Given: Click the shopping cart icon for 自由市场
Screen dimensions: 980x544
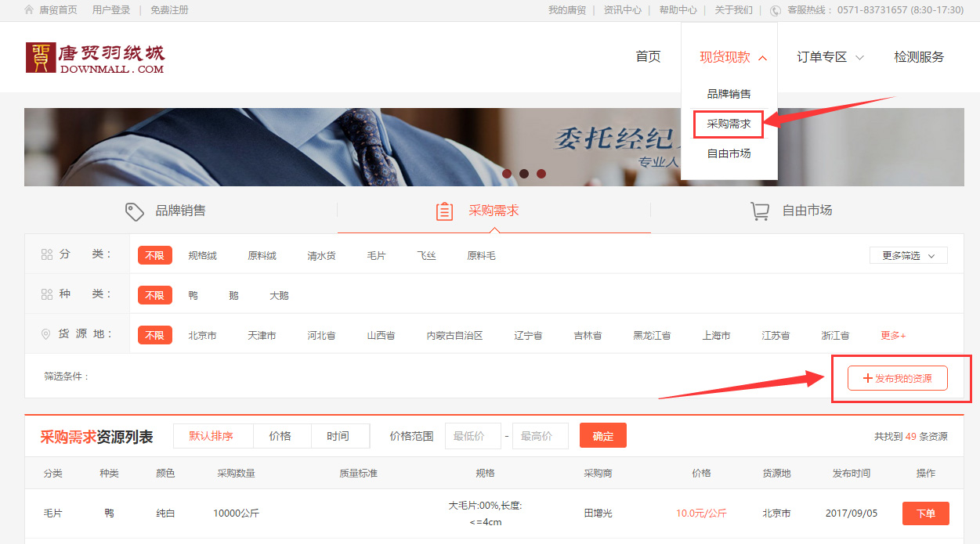Looking at the screenshot, I should click(760, 211).
